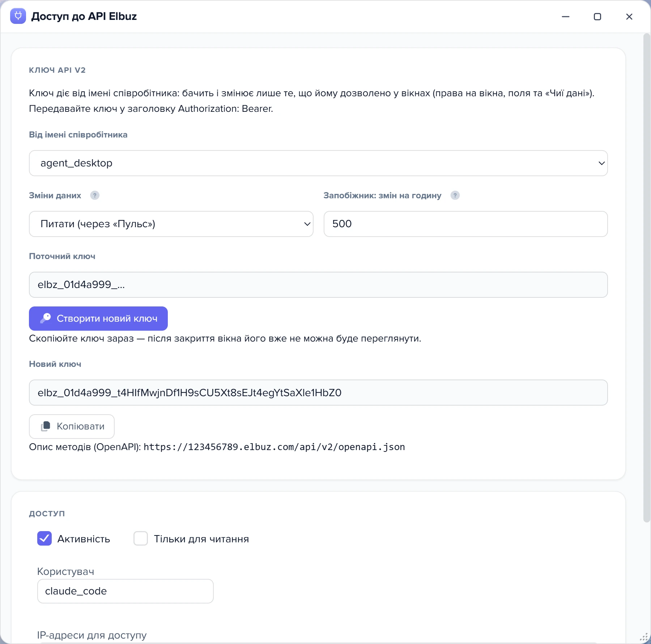This screenshot has width=651, height=644.
Task: Click the Користувач field claude_code
Action: 125,591
